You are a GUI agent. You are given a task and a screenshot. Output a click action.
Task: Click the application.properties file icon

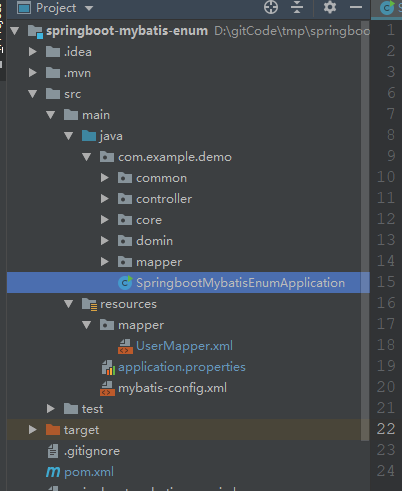tap(108, 367)
